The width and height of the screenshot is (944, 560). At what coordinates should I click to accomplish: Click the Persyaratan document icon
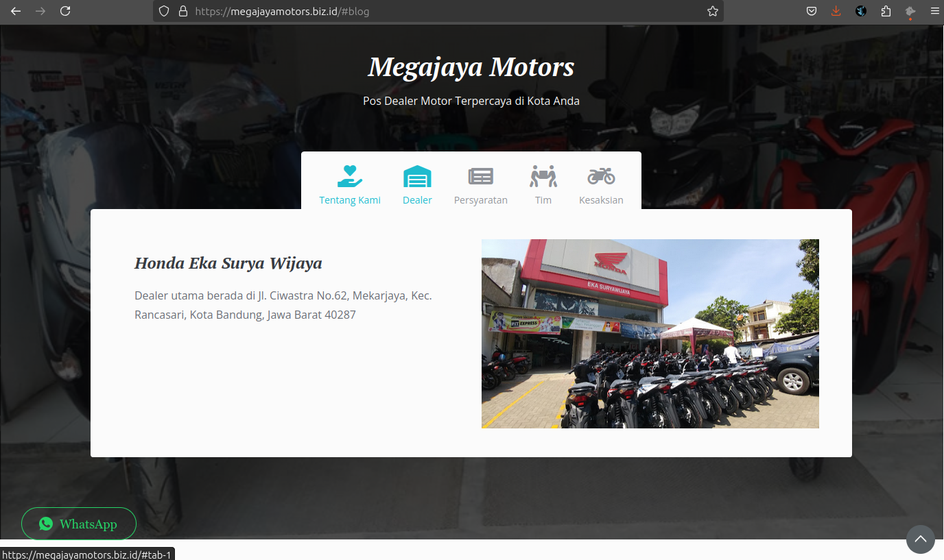click(x=480, y=176)
